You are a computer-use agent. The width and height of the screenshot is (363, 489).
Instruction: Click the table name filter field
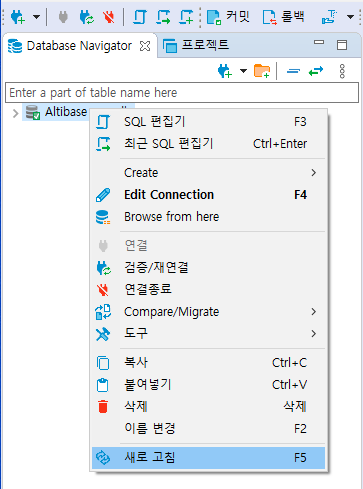pos(182,93)
